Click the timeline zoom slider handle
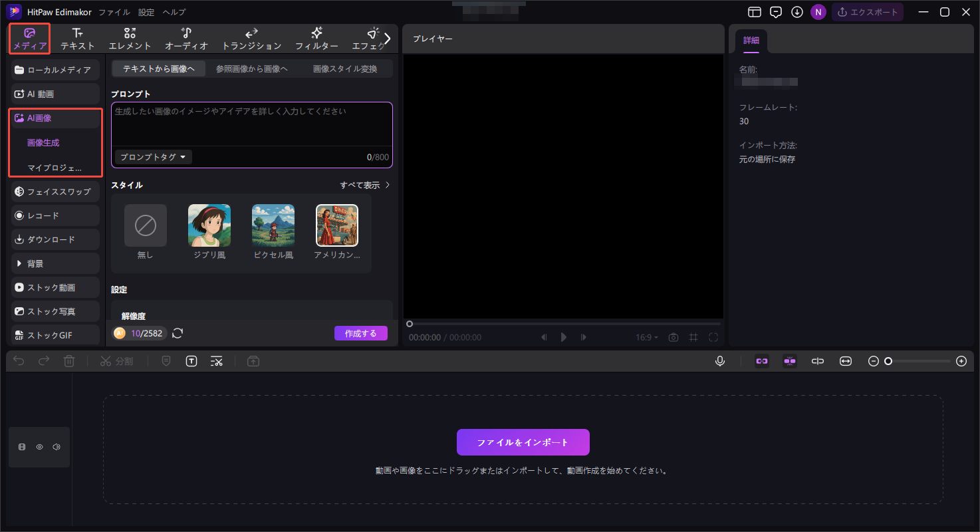The image size is (980, 532). [888, 361]
